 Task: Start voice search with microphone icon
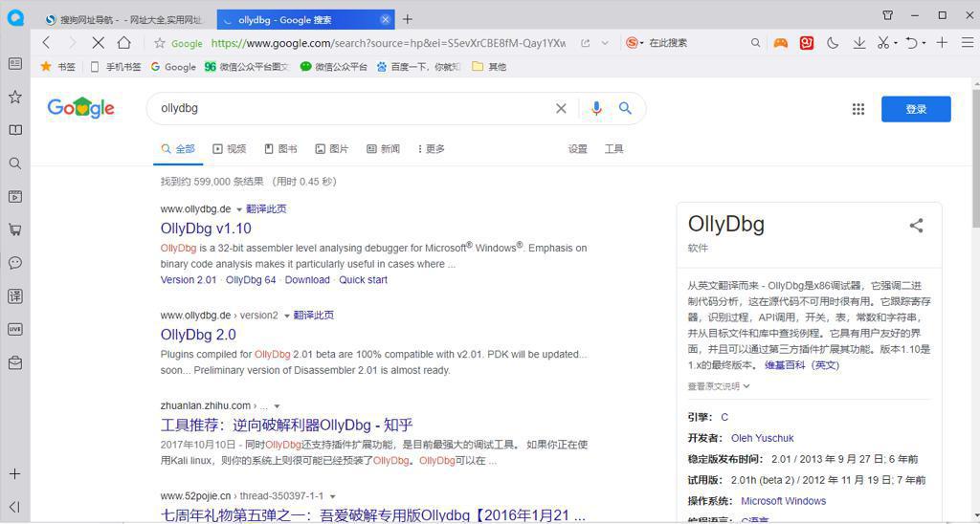pyautogui.click(x=597, y=109)
